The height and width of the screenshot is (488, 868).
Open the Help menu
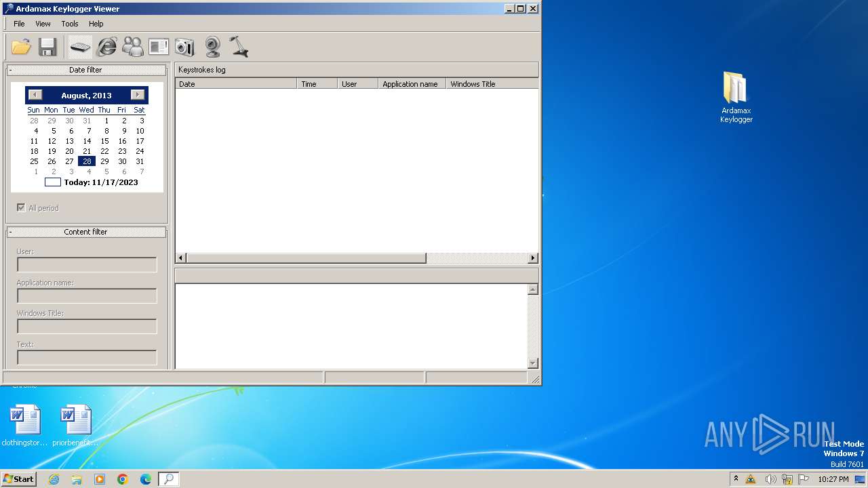96,24
